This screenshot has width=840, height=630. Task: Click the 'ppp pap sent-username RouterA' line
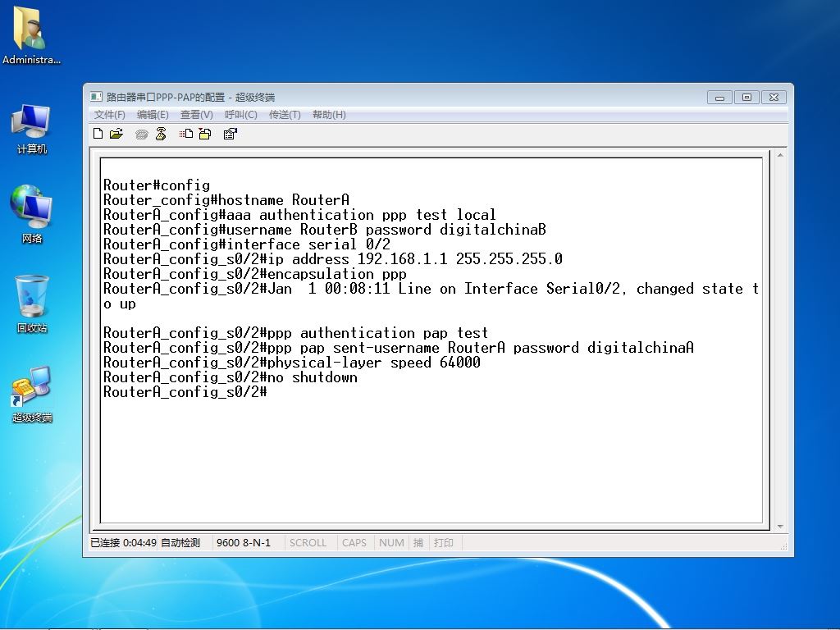399,348
